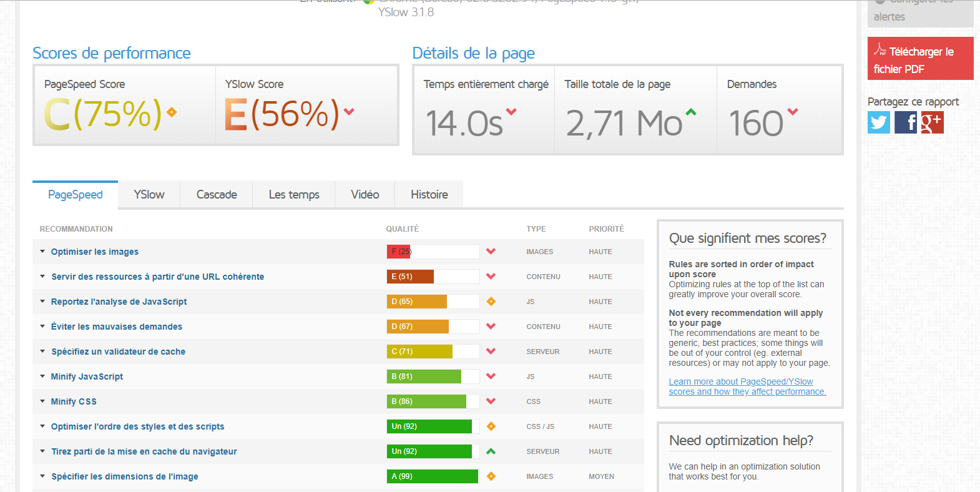This screenshot has height=492, width=980.
Task: Click Télécharger le fichier PDF button
Action: [920, 59]
